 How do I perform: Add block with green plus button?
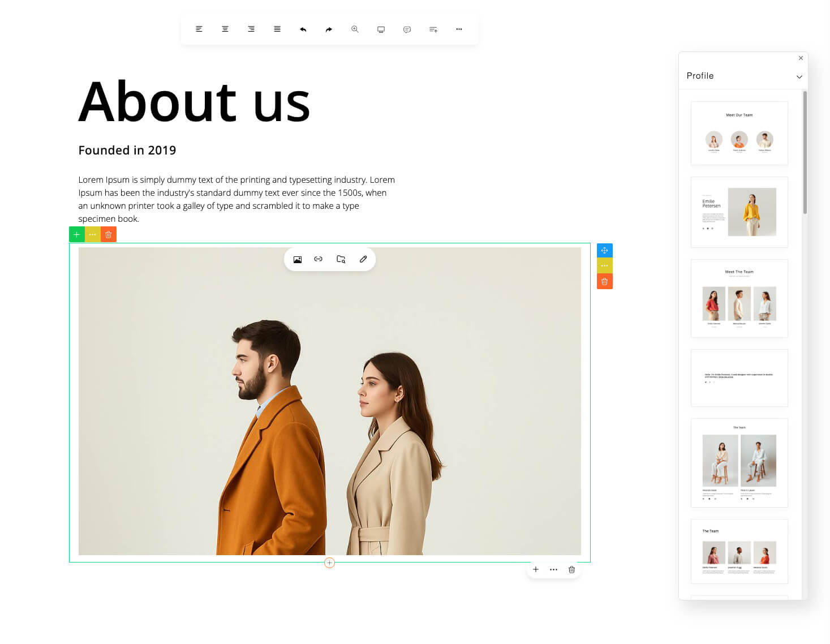coord(77,234)
